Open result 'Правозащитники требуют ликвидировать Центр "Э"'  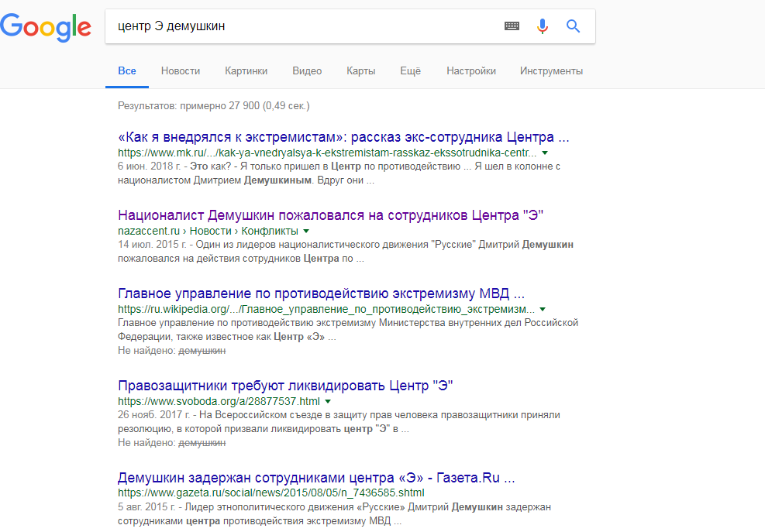[x=285, y=386]
